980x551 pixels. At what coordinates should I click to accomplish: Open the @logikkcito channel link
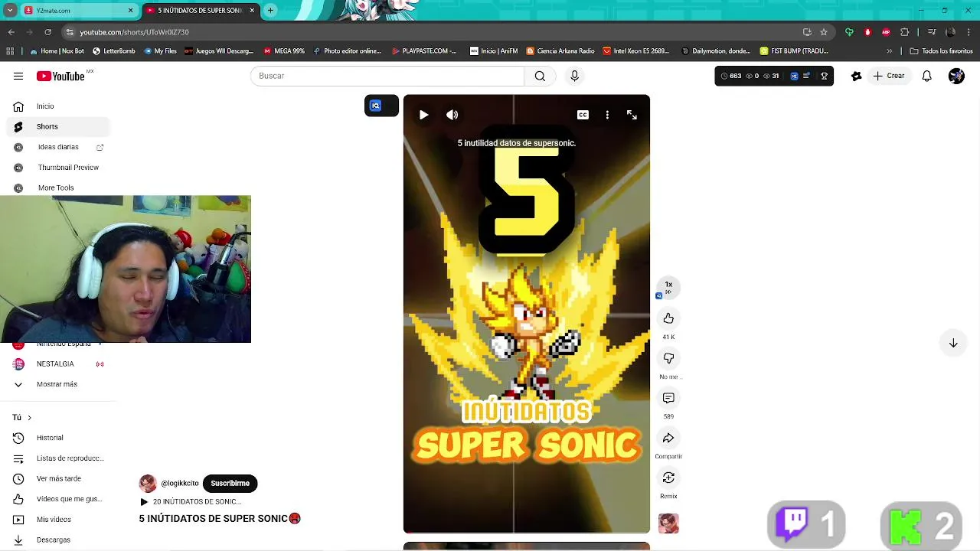click(x=180, y=483)
